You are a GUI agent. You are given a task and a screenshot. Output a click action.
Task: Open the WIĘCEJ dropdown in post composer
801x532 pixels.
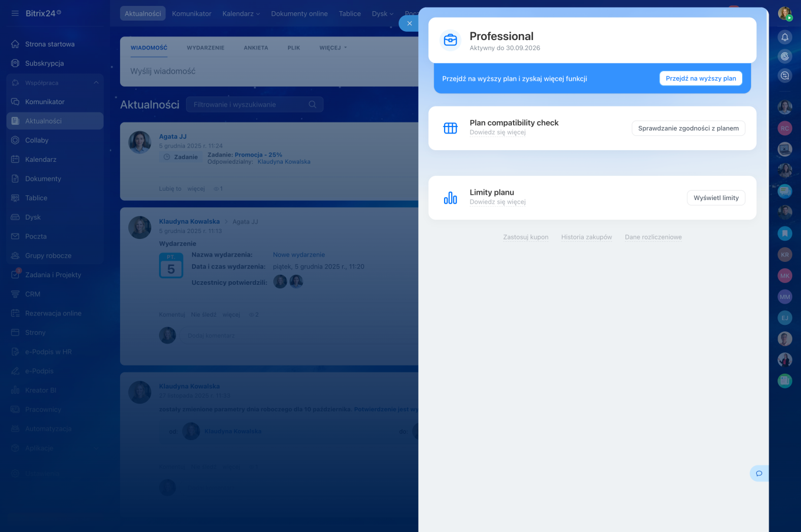point(333,48)
